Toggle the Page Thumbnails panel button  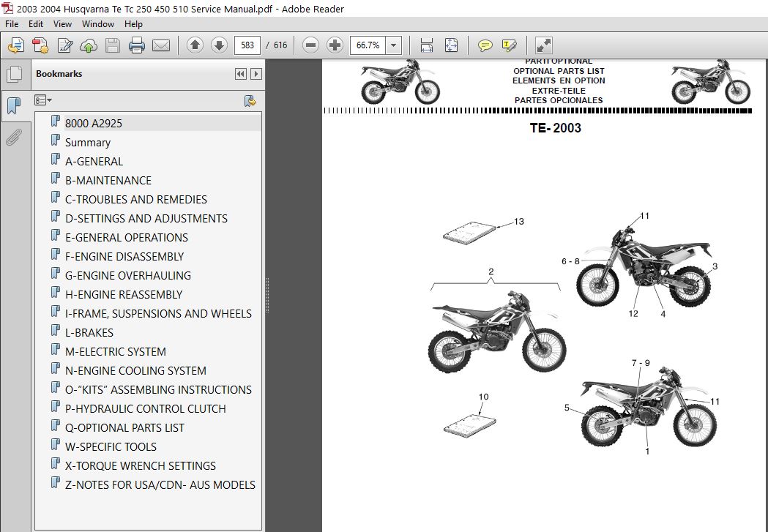tap(14, 75)
